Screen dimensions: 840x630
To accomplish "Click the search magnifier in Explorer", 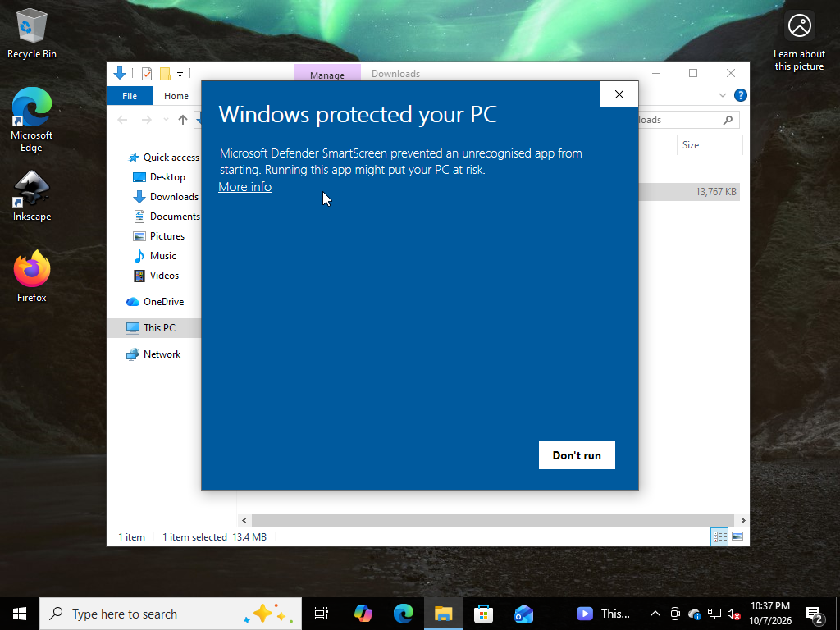I will (728, 120).
